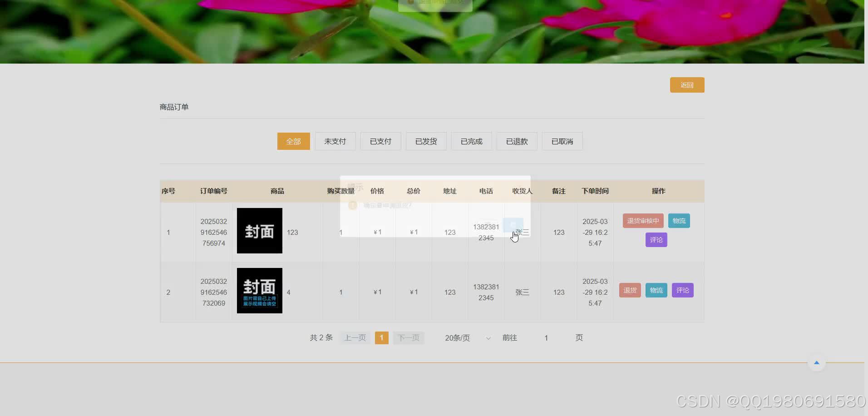
Task: Request 退货 return for order two
Action: click(x=630, y=290)
